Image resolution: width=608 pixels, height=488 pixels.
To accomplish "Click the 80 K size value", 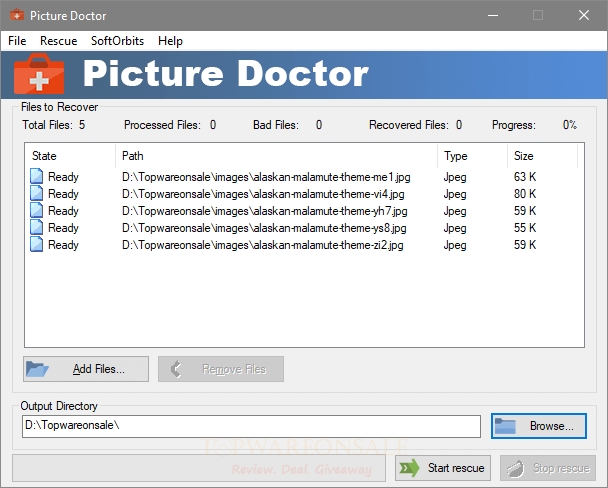I will coord(525,194).
